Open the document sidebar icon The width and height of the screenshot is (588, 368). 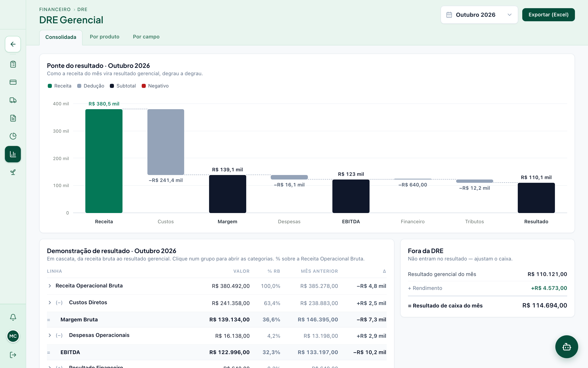13,118
